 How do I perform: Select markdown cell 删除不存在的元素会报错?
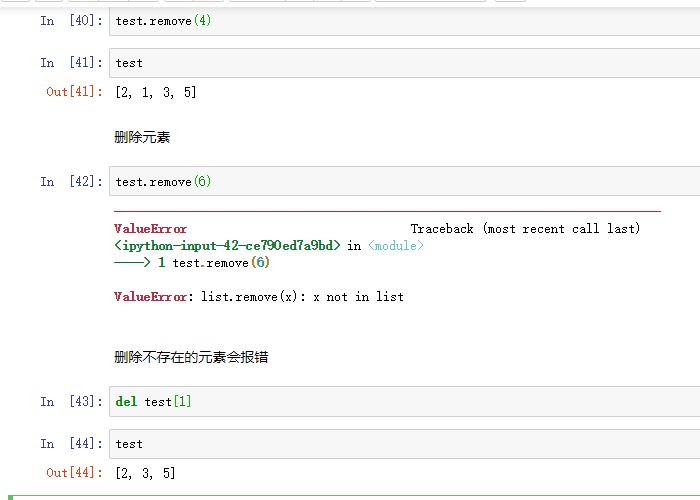click(x=191, y=357)
